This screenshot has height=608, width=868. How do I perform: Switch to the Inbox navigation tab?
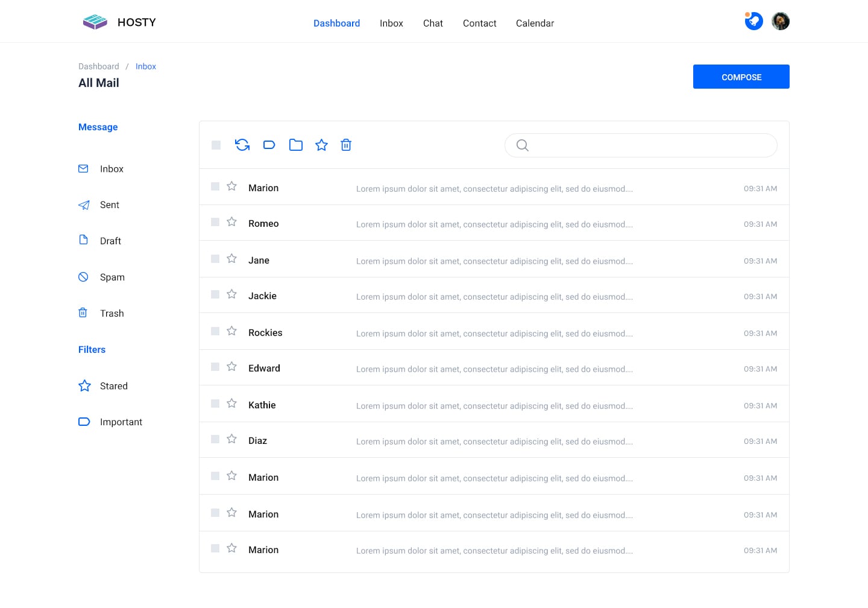[391, 23]
